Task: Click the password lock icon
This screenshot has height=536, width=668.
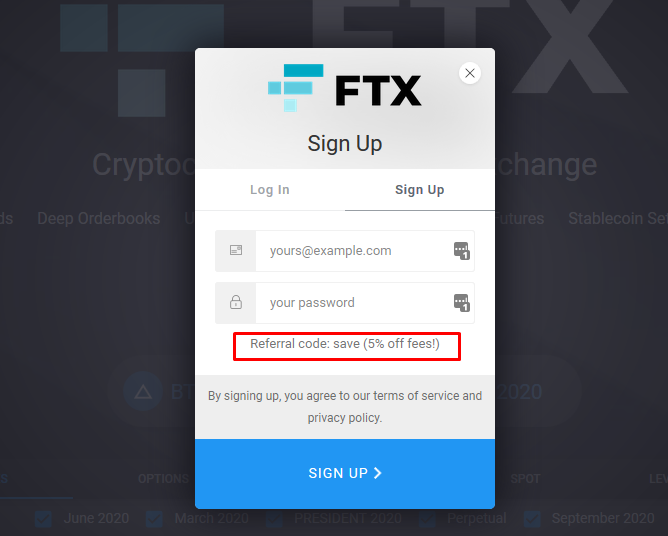Action: [x=236, y=302]
